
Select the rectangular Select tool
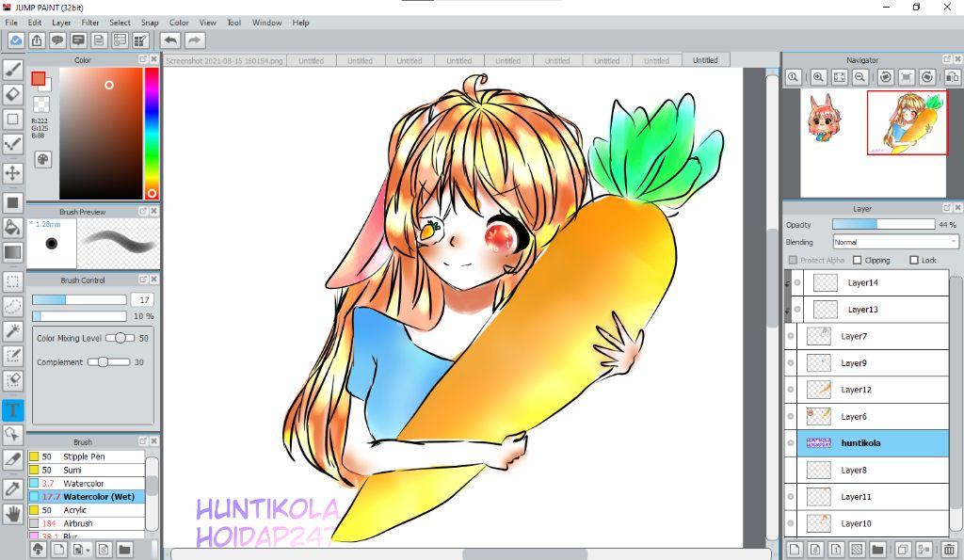coord(13,281)
